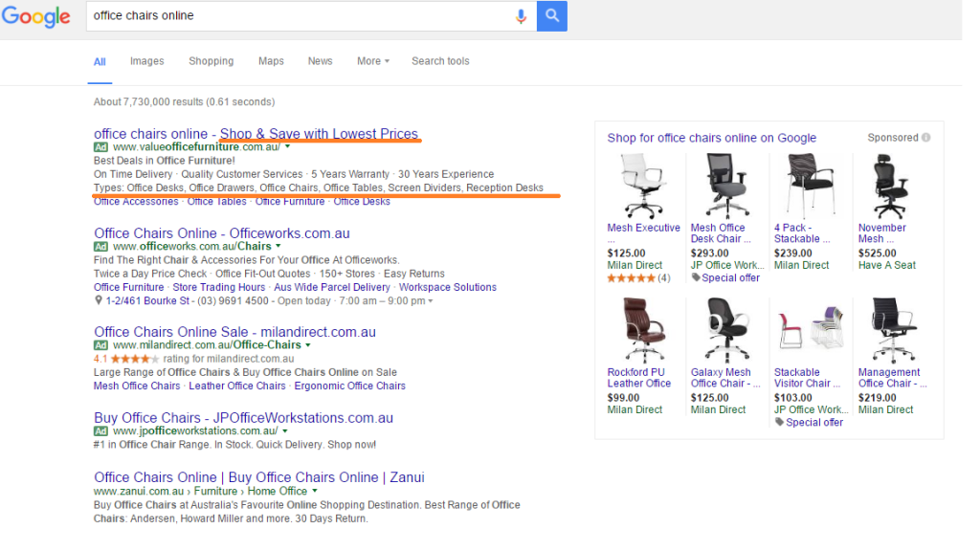Open the Office Chairs Online - Officeworks.com.au result

[x=221, y=233]
